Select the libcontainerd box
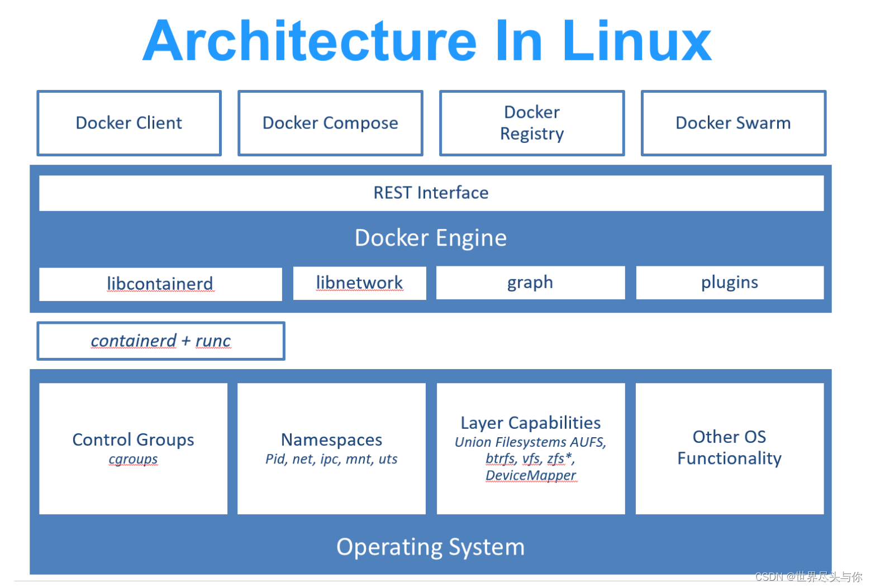871x588 pixels. 160,284
